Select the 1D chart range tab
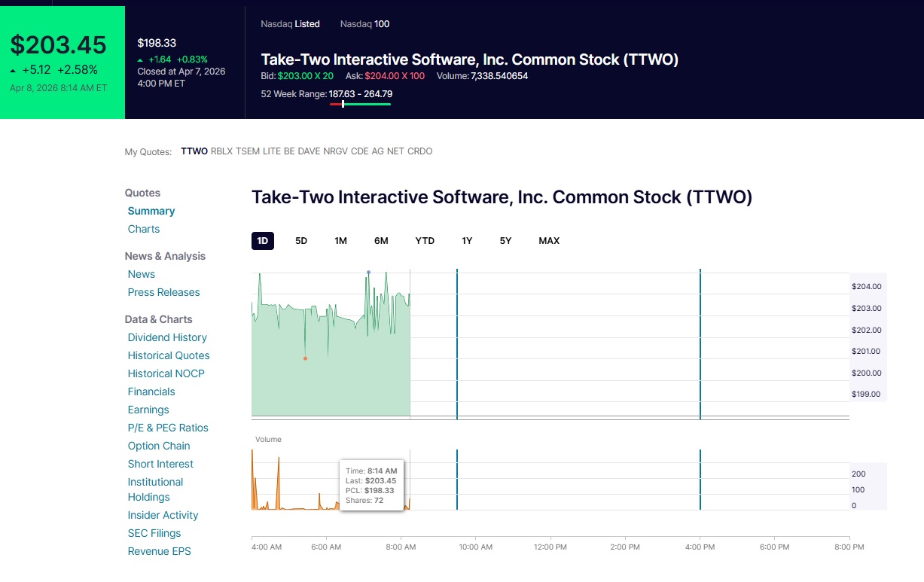 point(262,241)
